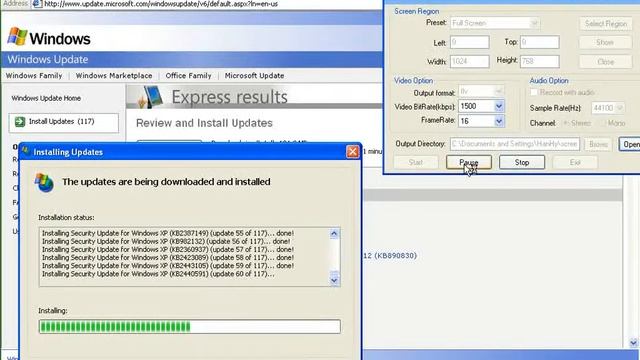Click the Windows flag logo in header

[17, 36]
